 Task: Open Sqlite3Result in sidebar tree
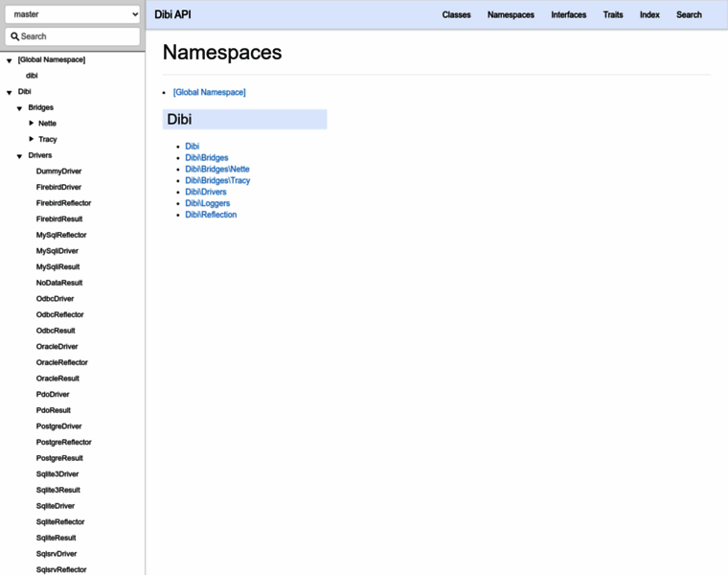[x=58, y=490]
